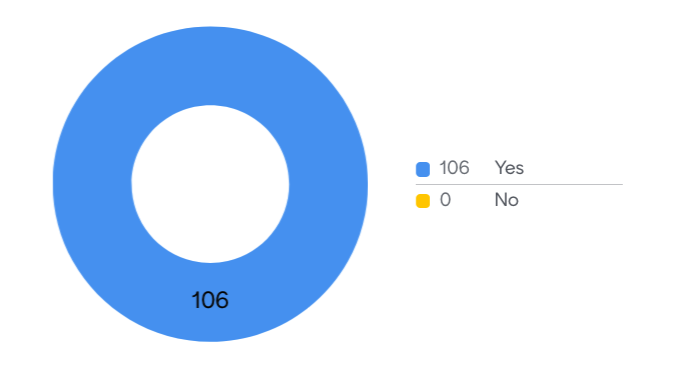Click the letter Y in the Yes legend
683x381 pixels.
[500, 168]
